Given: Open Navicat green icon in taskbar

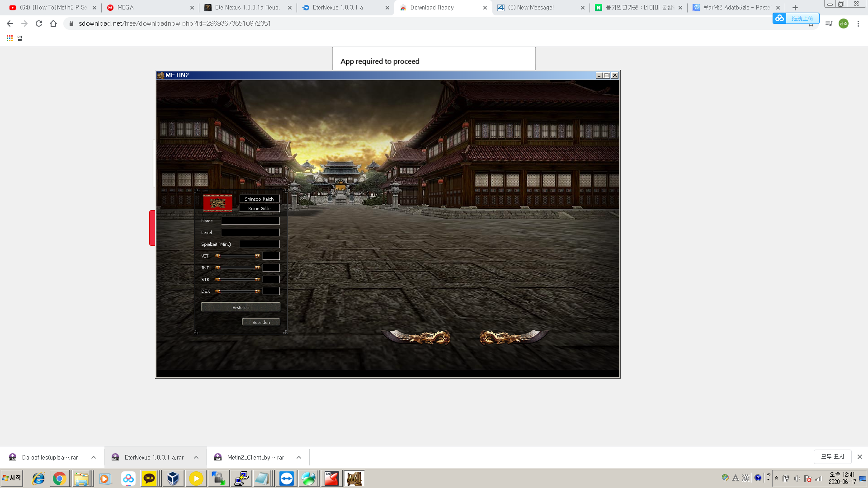Looking at the screenshot, I should [308, 479].
